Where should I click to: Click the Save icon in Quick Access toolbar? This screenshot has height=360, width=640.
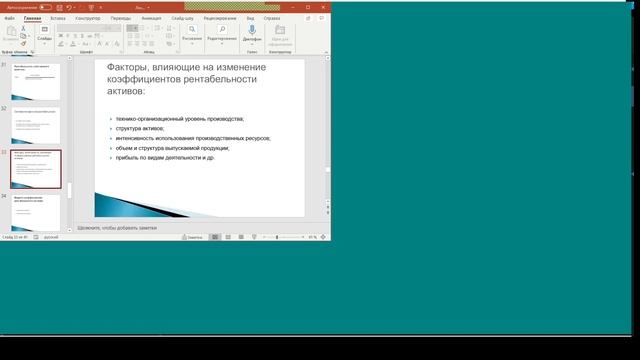(60, 7)
